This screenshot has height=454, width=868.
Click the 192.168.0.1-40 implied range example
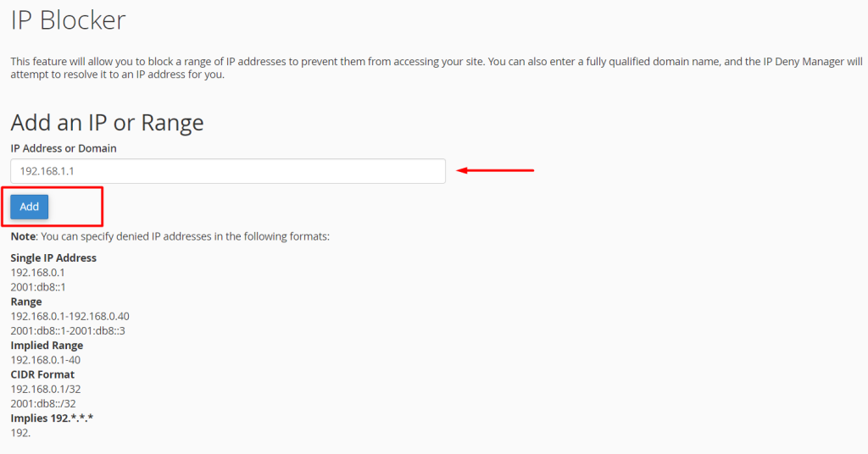pos(45,360)
